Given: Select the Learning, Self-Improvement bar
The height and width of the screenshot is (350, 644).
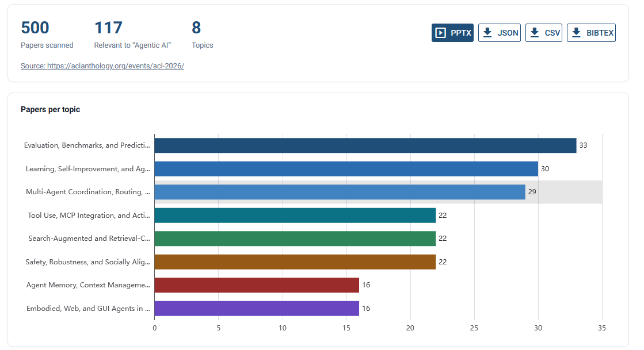Looking at the screenshot, I should 346,168.
